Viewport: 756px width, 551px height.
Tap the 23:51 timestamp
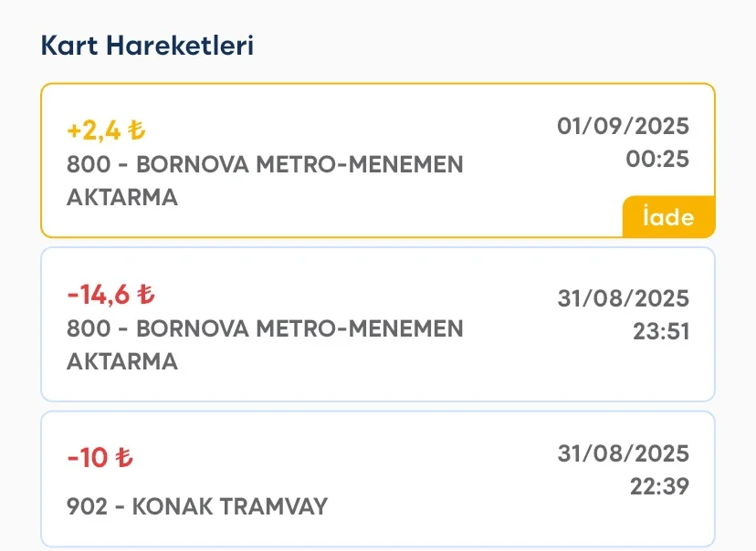pyautogui.click(x=661, y=331)
